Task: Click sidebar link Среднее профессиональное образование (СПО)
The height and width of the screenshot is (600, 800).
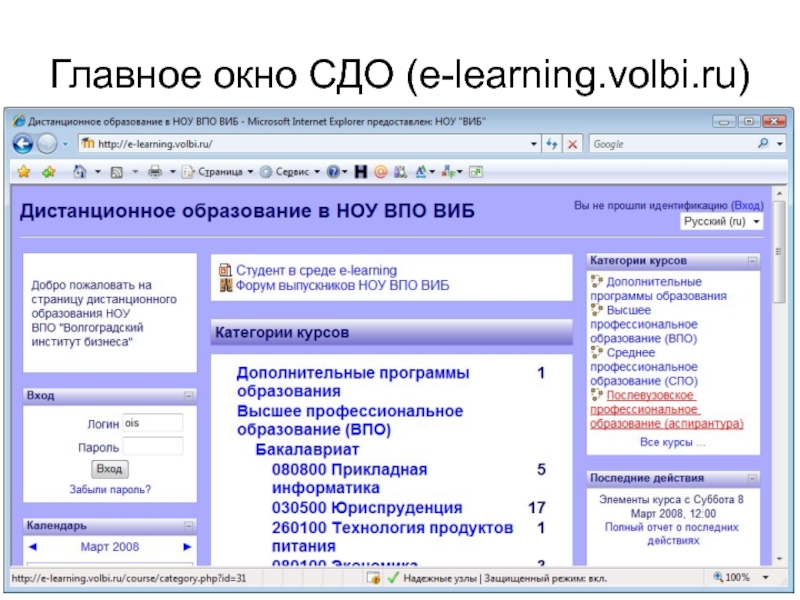Action: pos(644,366)
